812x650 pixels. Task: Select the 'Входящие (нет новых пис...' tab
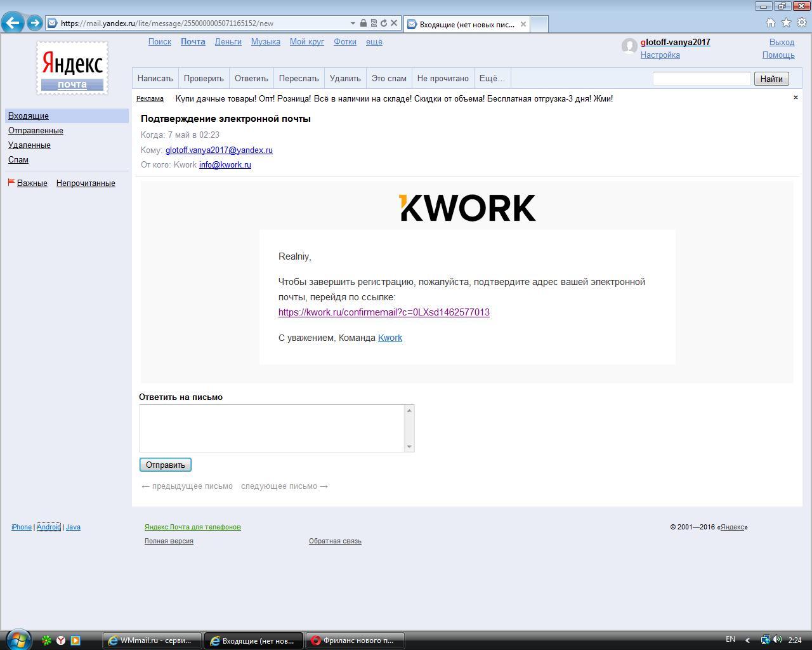pos(466,24)
